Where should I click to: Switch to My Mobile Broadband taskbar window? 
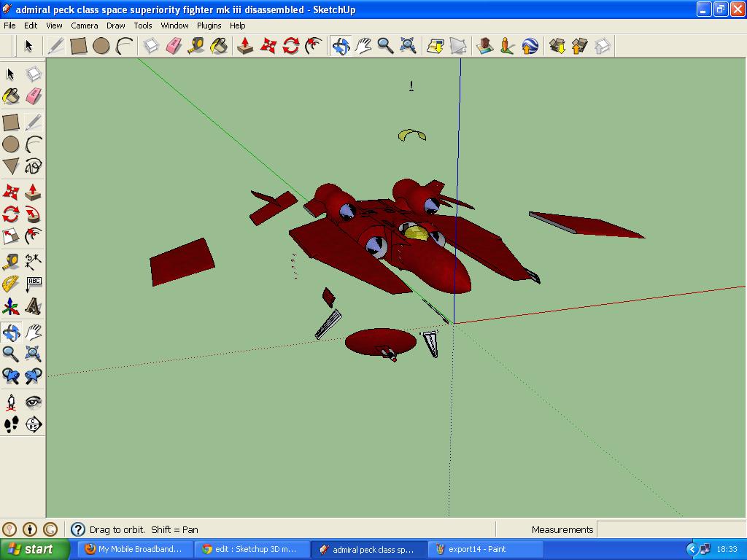point(135,549)
